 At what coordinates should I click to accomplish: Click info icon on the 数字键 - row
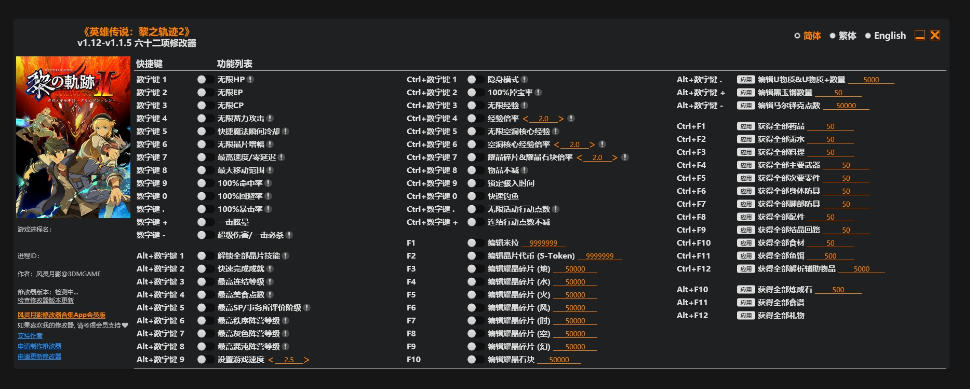(x=289, y=236)
